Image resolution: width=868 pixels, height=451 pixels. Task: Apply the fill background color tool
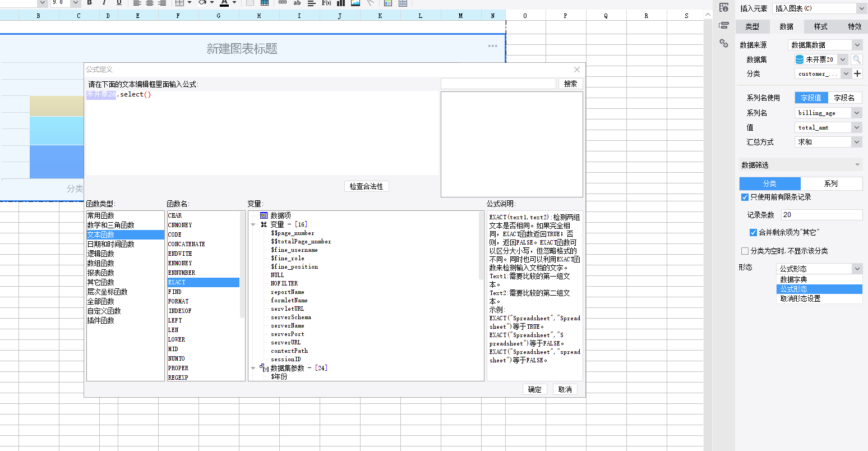tap(203, 3)
